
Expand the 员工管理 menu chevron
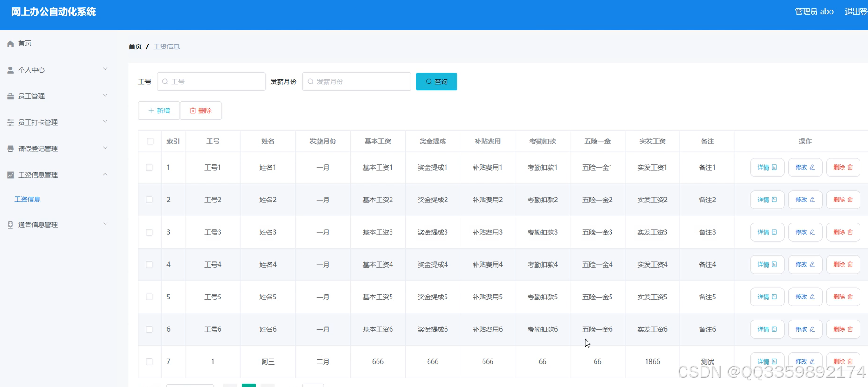(105, 96)
